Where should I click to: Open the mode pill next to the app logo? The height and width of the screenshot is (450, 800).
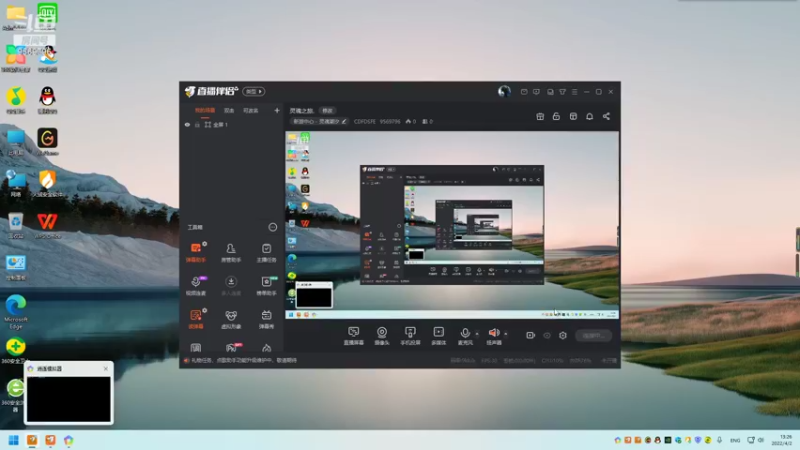[x=254, y=91]
